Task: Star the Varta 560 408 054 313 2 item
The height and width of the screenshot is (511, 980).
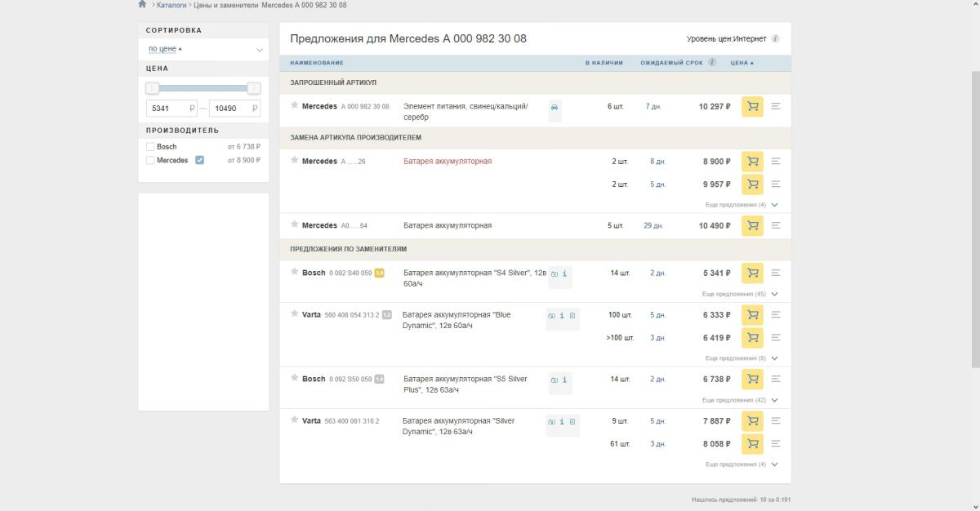Action: click(295, 313)
